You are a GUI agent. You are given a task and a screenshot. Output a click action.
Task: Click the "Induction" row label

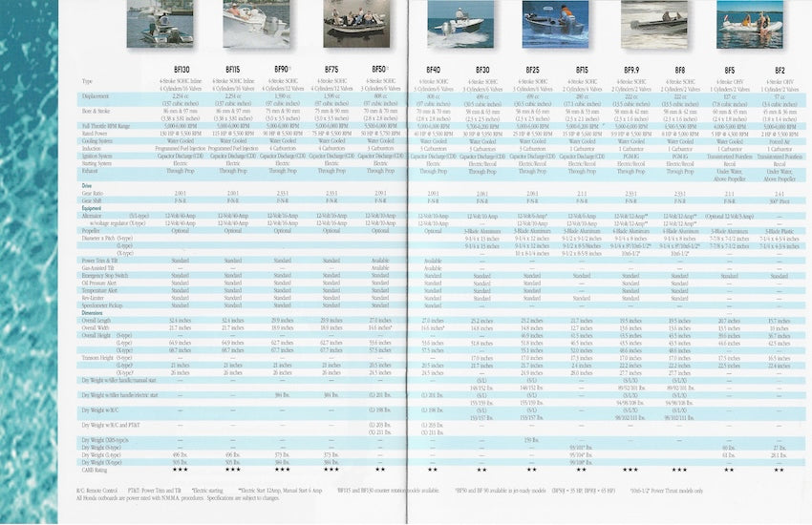(92, 149)
